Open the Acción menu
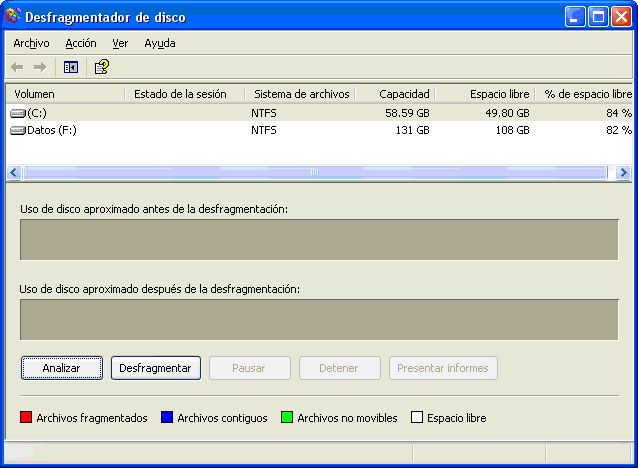 (x=81, y=43)
